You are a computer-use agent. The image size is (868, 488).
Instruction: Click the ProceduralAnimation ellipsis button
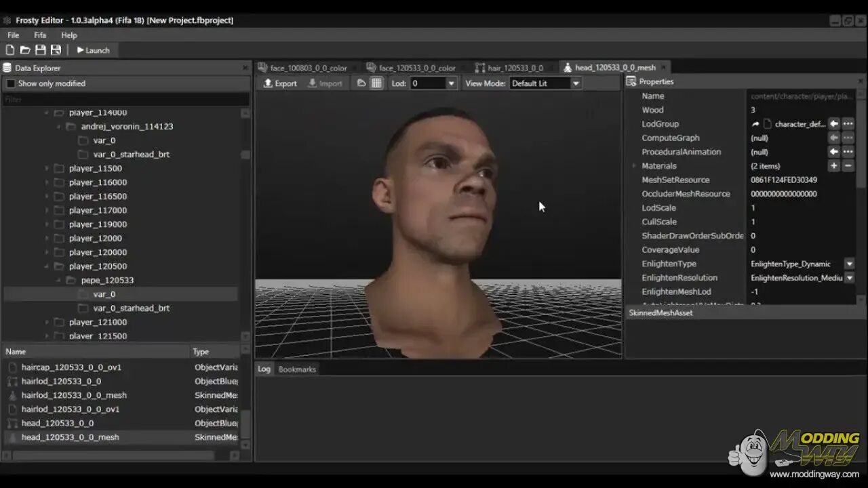click(848, 152)
